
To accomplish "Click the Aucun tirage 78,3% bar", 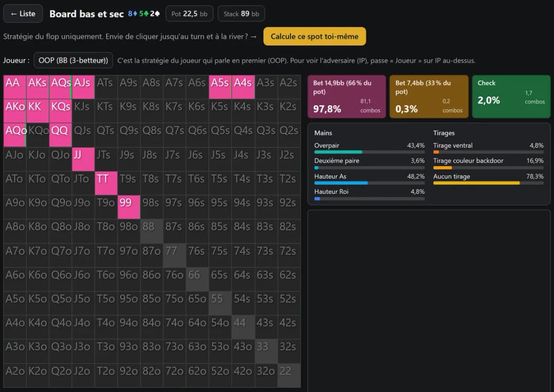I will click(488, 183).
